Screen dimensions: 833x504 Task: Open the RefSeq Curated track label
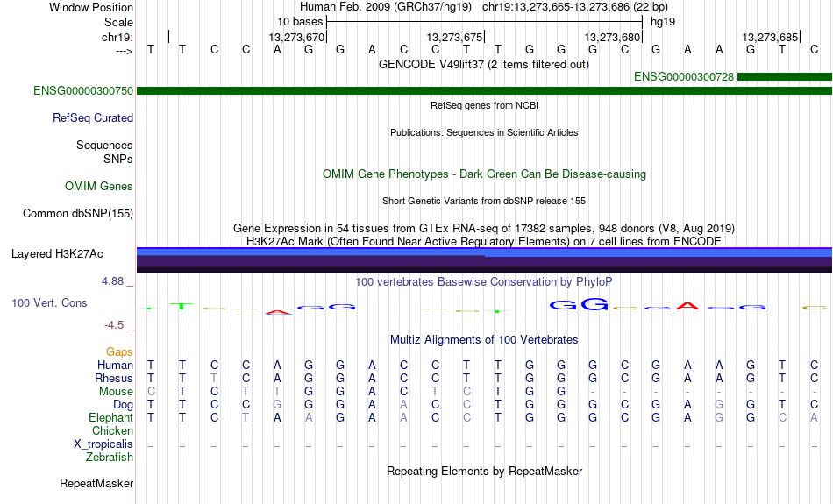(93, 118)
